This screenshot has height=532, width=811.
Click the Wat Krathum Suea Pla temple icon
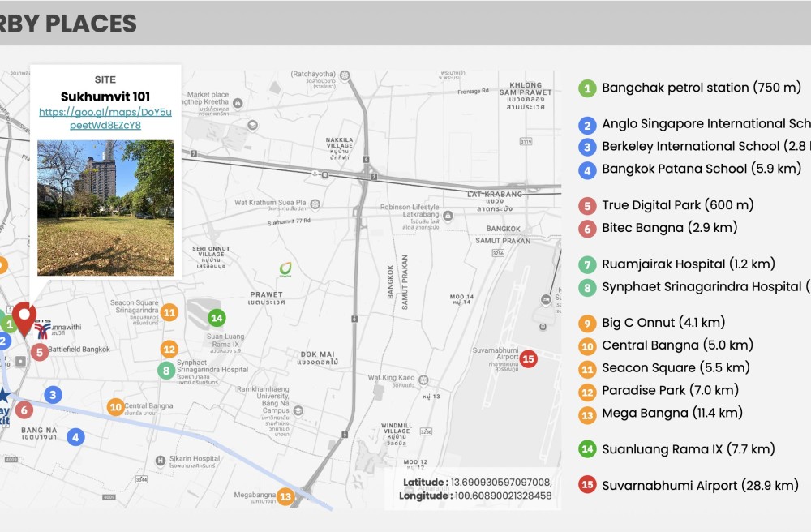315,204
